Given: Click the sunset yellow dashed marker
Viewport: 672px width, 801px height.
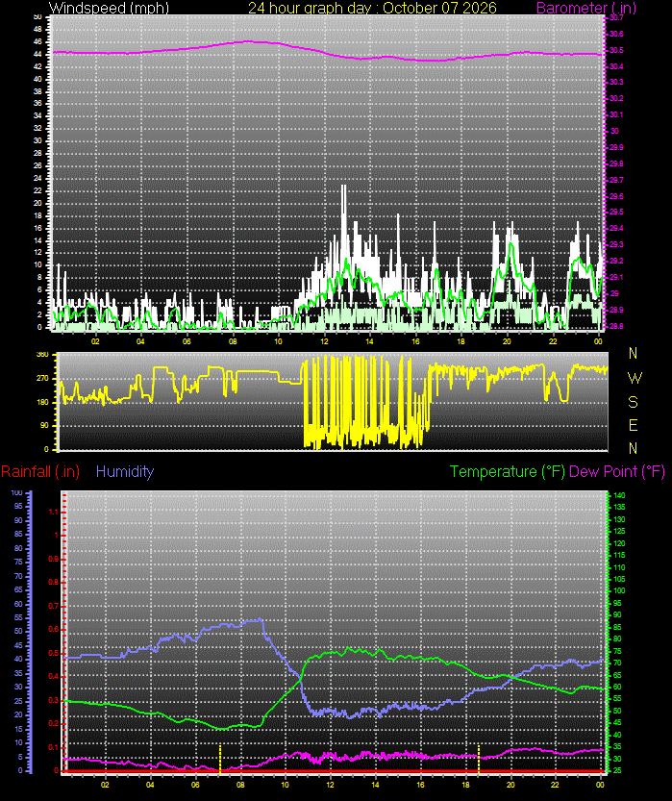Looking at the screenshot, I should [x=479, y=758].
